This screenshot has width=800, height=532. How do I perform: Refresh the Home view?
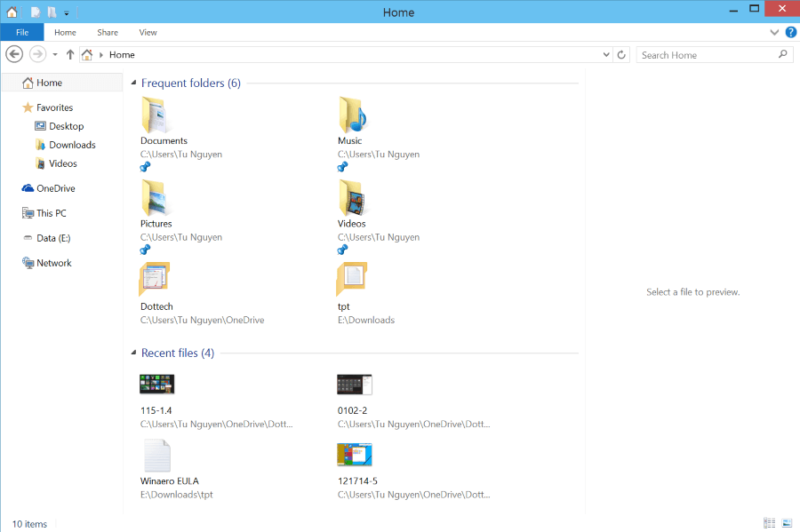pyautogui.click(x=621, y=54)
